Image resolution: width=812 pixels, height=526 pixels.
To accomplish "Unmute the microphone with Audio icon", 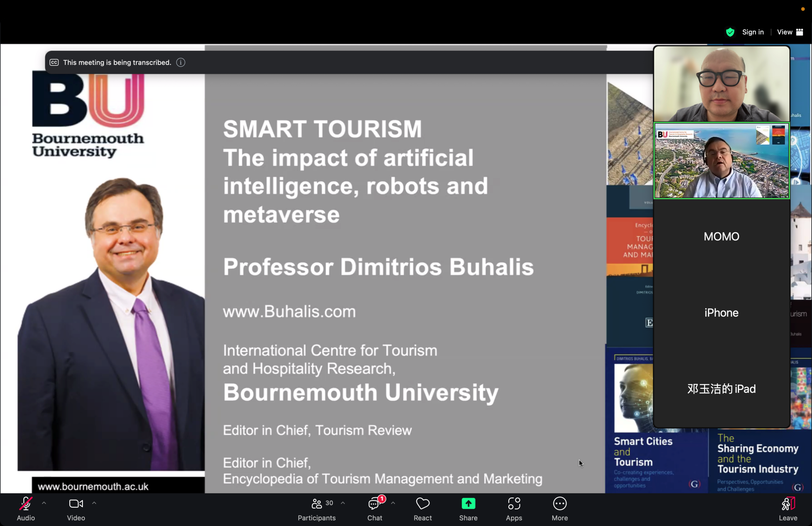I will pos(26,504).
